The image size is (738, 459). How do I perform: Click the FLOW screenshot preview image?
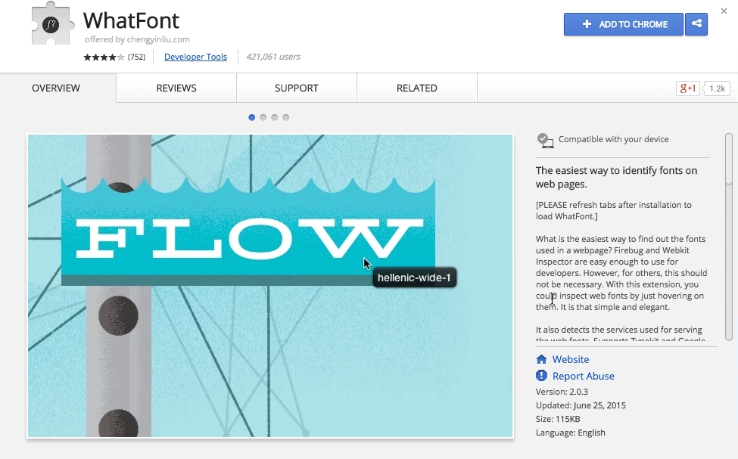pyautogui.click(x=270, y=286)
